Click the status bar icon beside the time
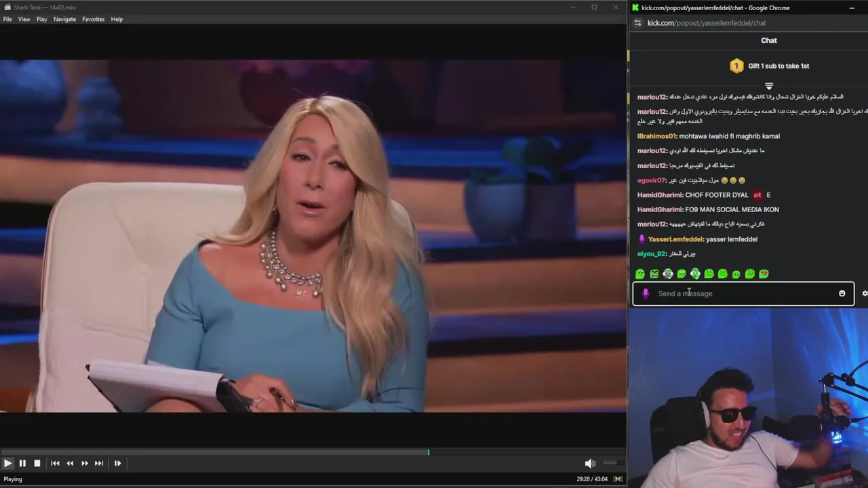This screenshot has height=488, width=868. pyautogui.click(x=618, y=479)
